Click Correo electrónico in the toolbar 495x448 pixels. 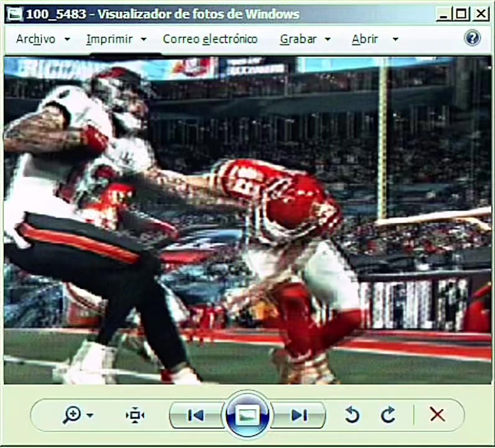click(210, 39)
